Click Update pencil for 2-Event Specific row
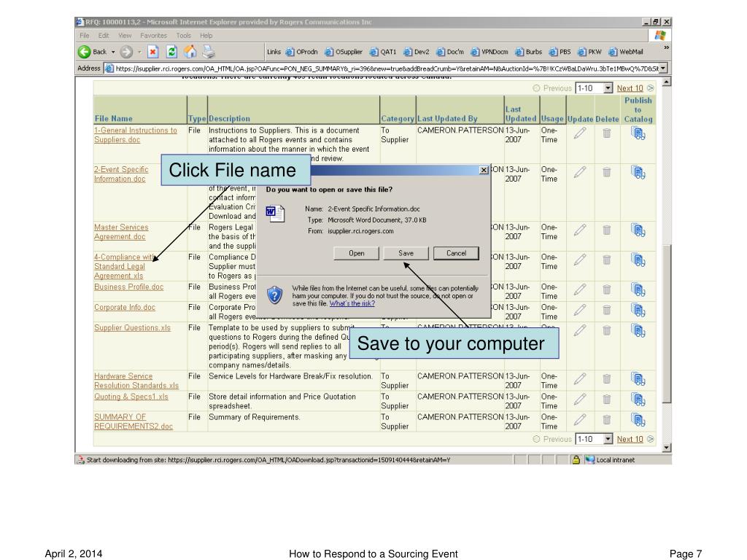 [580, 172]
